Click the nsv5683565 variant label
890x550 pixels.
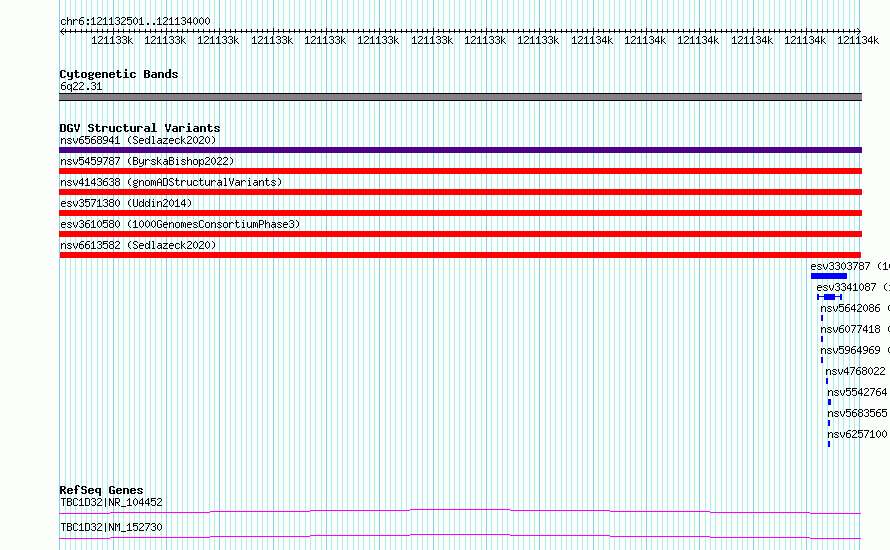coord(857,413)
